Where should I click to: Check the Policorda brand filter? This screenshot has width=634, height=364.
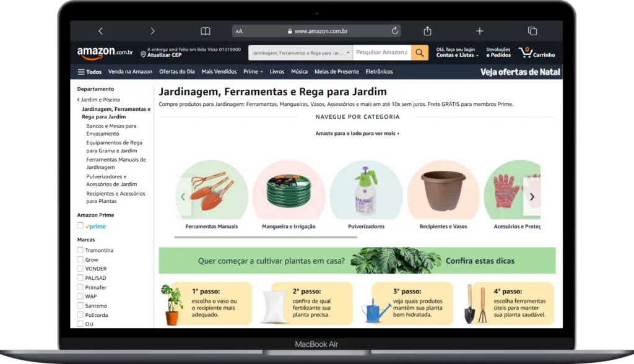tap(80, 314)
